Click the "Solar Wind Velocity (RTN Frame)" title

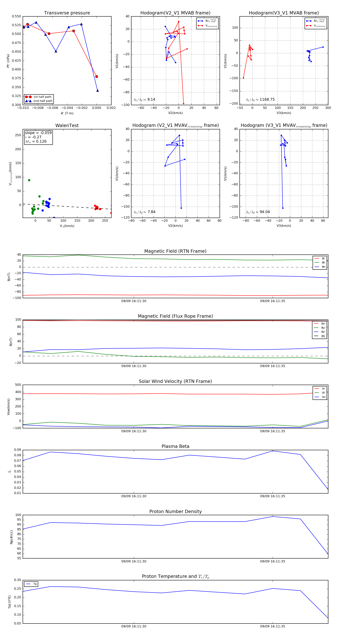coord(175,382)
